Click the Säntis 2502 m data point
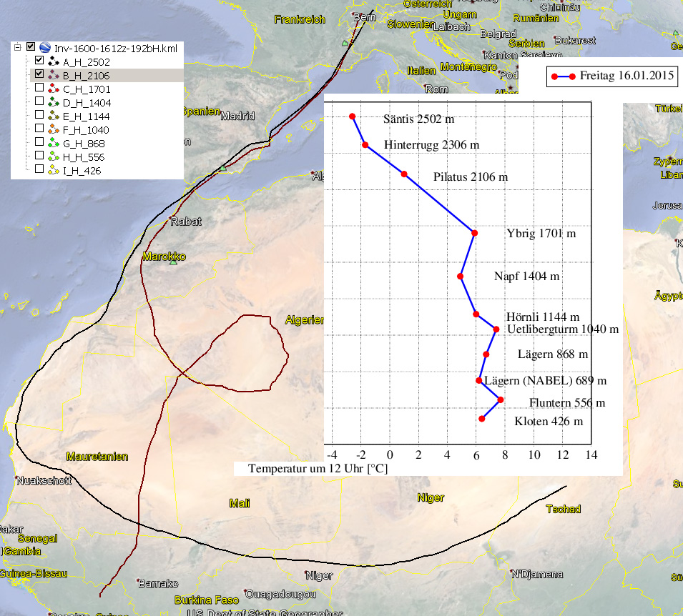Screen dimensions: 683x616 [x=352, y=116]
